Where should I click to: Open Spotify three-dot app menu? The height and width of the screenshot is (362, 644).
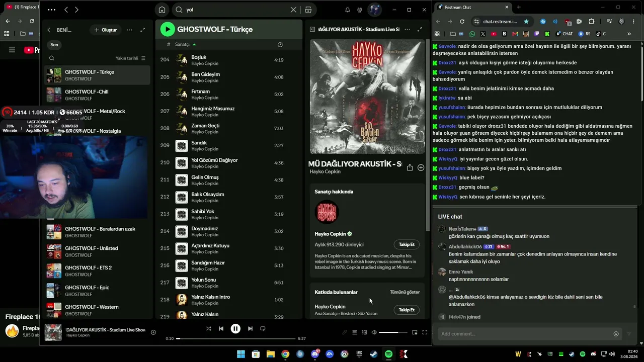(51, 10)
